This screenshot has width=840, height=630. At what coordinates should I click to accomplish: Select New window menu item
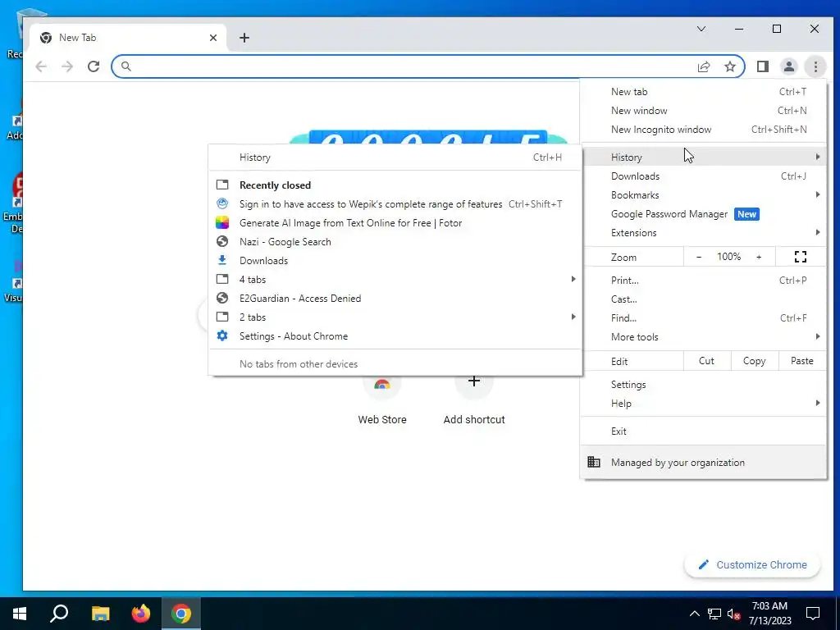coord(704,111)
